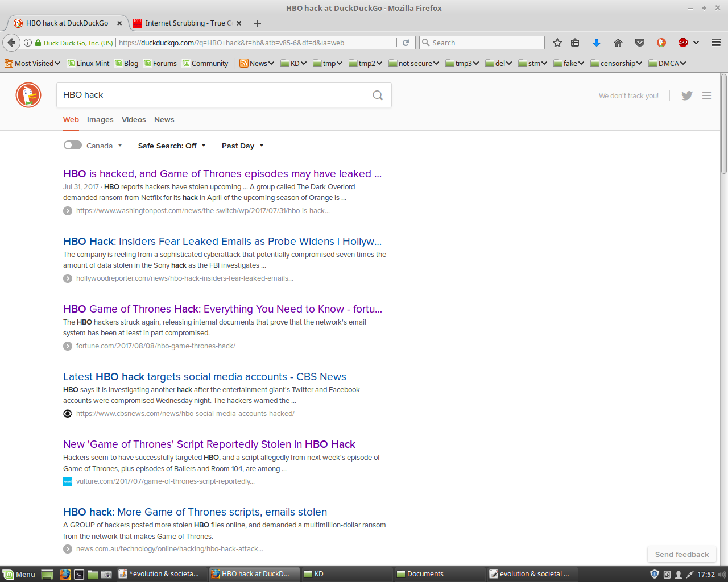Open the Firefox hamburger menu
Screen dimensions: 728x582
[716, 43]
